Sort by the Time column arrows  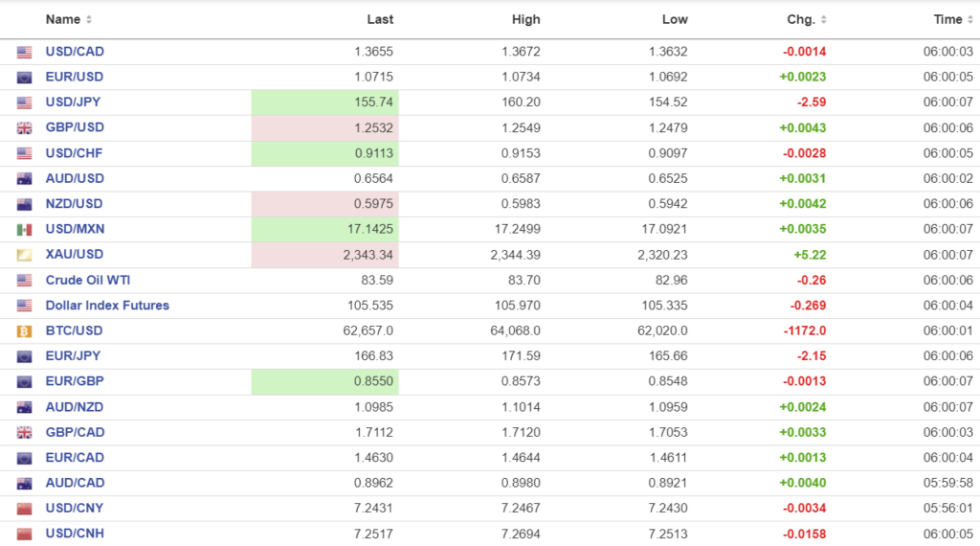click(971, 20)
